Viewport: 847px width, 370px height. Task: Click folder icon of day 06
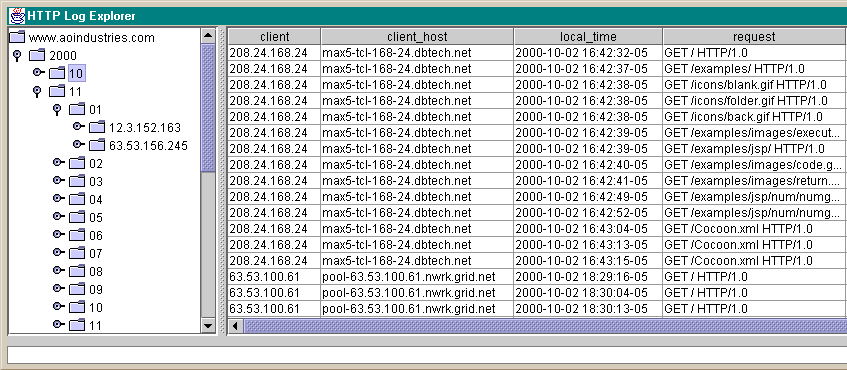click(x=77, y=235)
